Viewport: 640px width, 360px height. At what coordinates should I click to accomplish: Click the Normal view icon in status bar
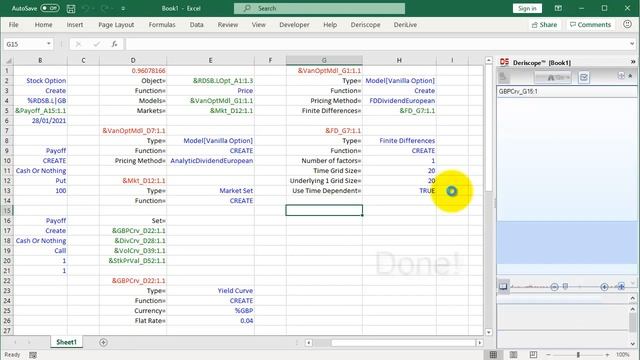click(x=493, y=355)
